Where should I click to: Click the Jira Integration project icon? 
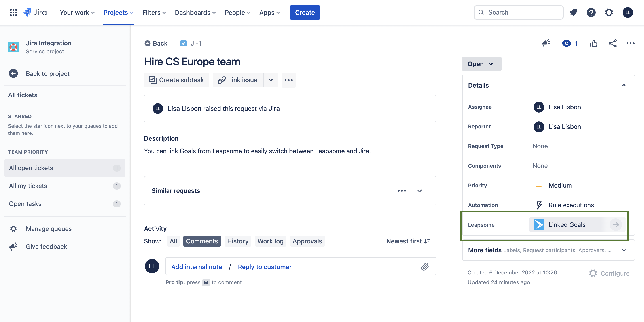[x=13, y=47]
